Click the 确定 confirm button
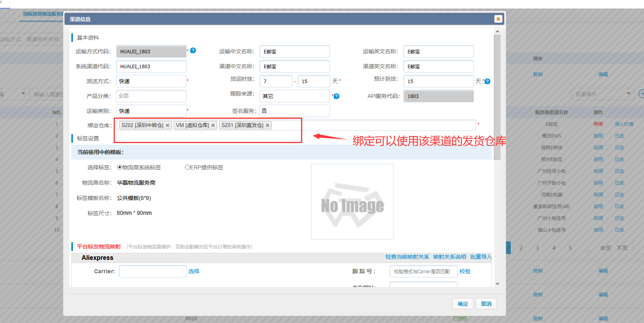This screenshot has width=644, height=323. click(x=463, y=304)
